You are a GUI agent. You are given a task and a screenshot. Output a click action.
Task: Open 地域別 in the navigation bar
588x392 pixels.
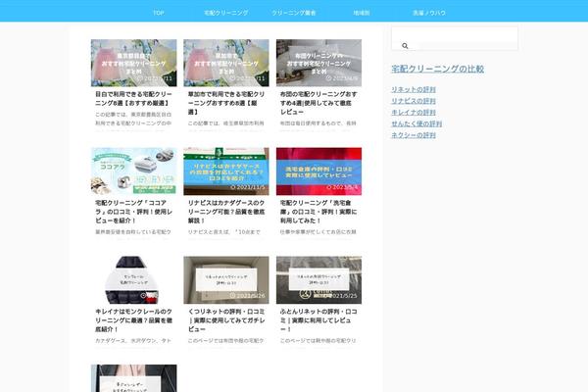coord(362,13)
